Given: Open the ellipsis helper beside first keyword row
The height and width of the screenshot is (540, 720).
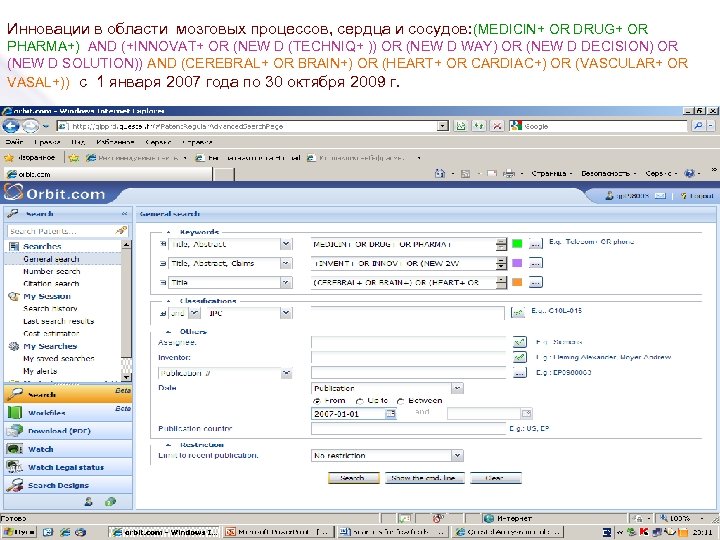Looking at the screenshot, I should [535, 244].
